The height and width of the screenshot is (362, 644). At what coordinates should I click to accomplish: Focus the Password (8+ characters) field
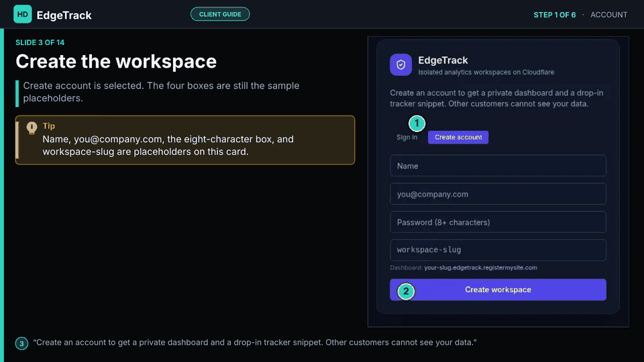click(x=498, y=222)
